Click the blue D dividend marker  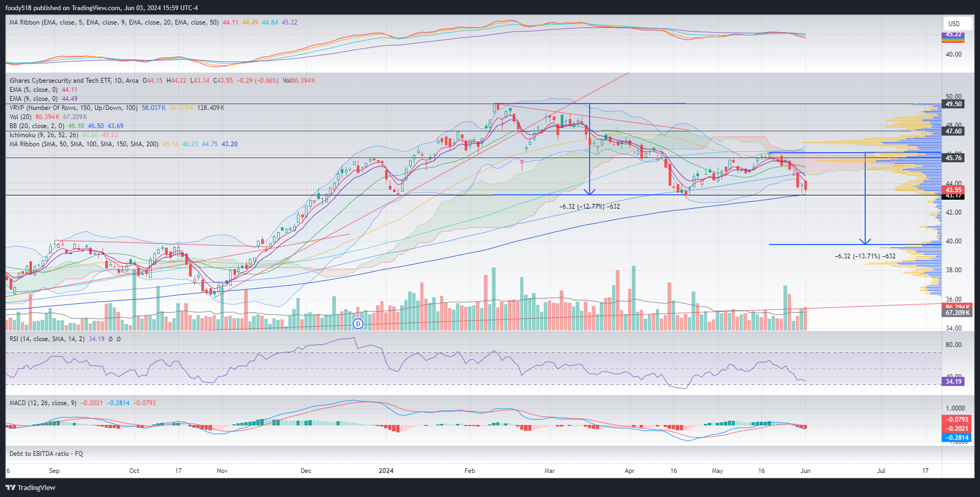(x=358, y=324)
